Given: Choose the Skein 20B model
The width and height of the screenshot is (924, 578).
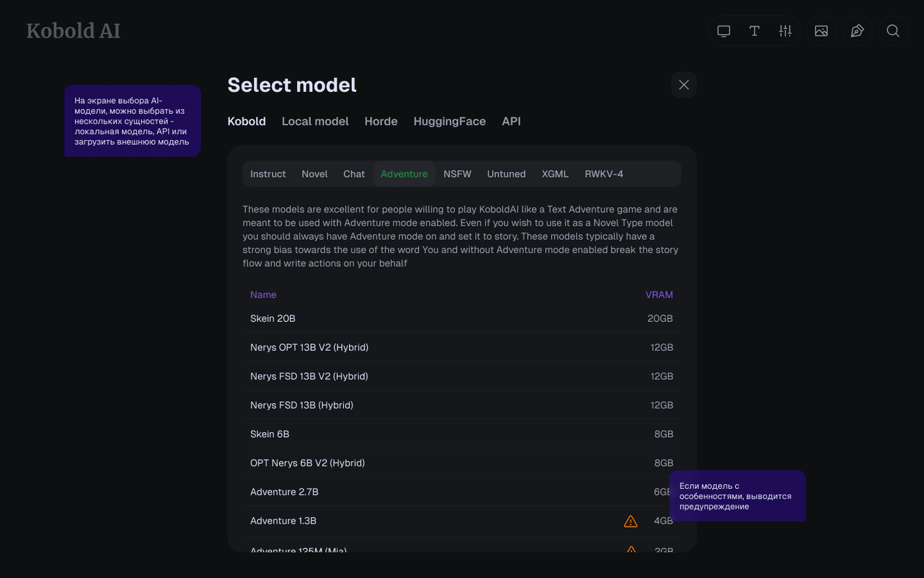Looking at the screenshot, I should tap(461, 318).
